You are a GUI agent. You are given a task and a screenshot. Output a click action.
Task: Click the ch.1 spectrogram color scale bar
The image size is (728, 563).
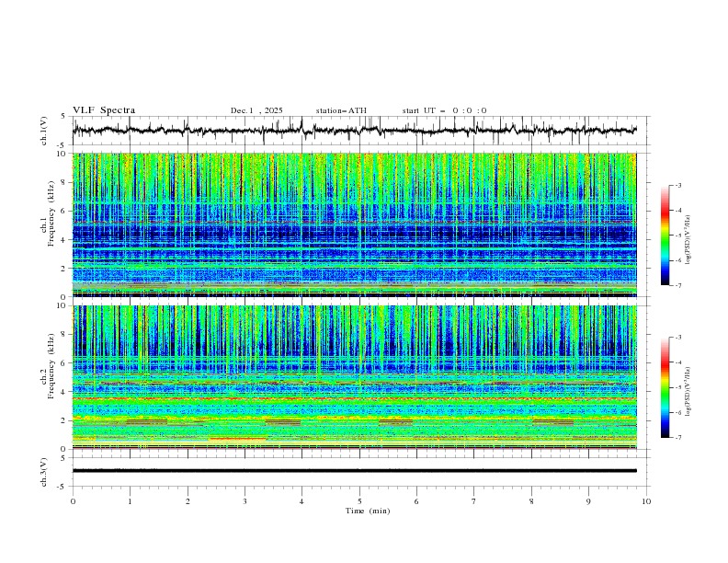665,236
